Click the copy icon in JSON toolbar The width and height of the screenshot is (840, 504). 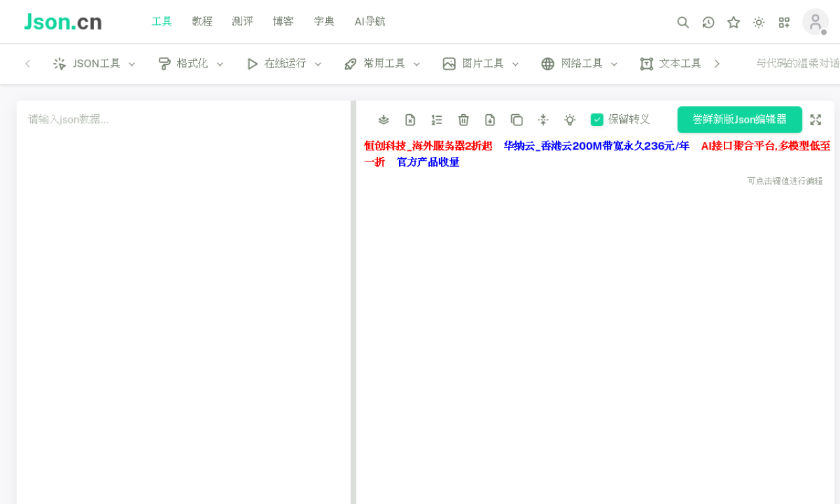[516, 119]
